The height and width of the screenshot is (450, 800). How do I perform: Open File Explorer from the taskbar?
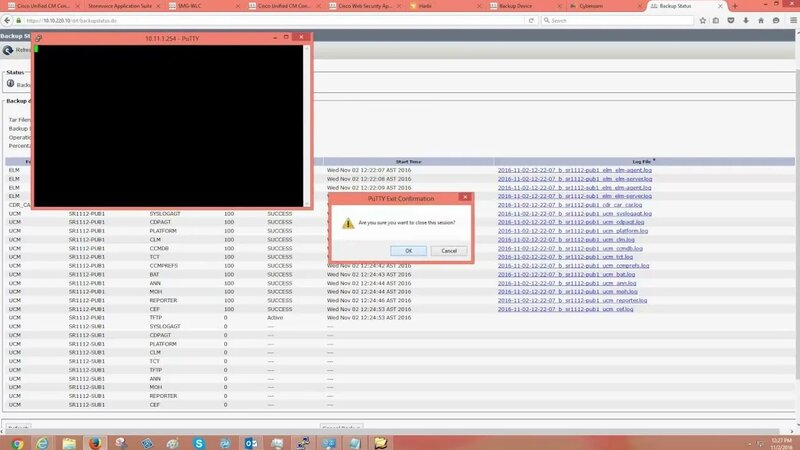69,443
